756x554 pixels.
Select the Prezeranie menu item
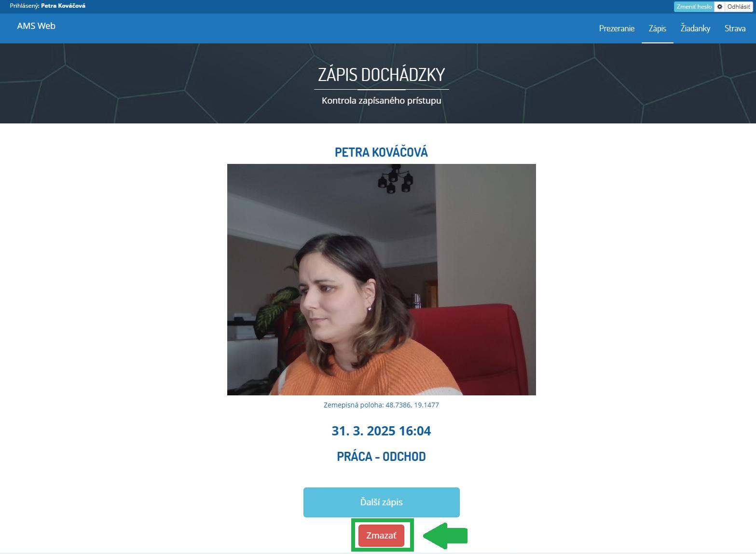(617, 28)
